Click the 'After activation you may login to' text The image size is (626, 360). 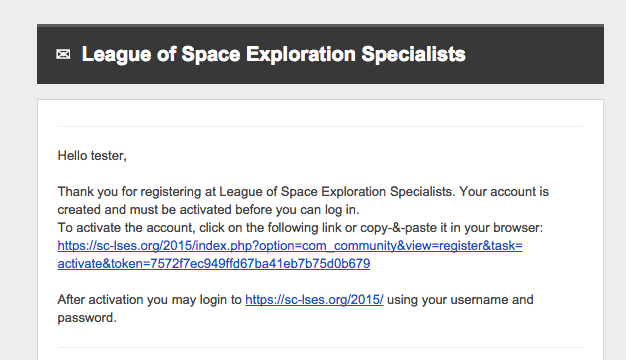click(x=150, y=299)
